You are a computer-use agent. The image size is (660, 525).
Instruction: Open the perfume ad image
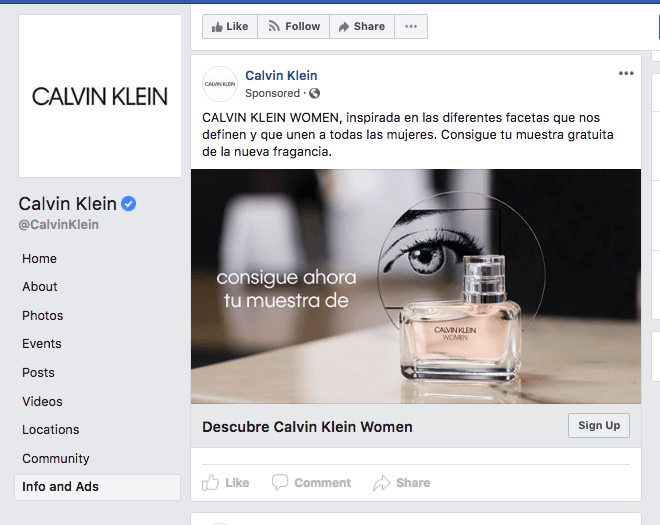[416, 286]
